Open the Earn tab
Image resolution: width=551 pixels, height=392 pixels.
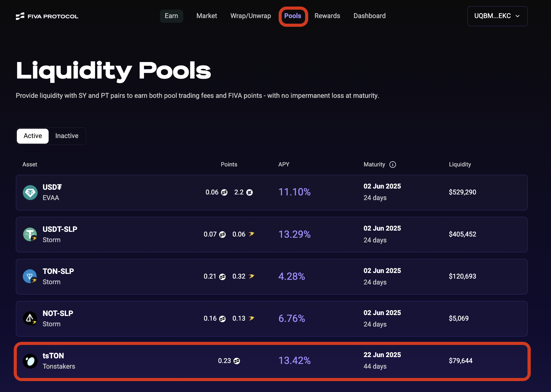pos(171,16)
